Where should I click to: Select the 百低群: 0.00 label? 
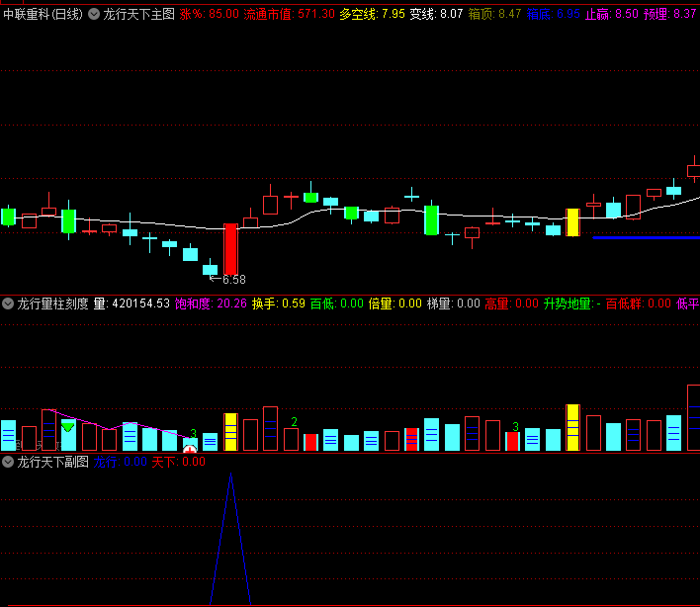coord(639,303)
